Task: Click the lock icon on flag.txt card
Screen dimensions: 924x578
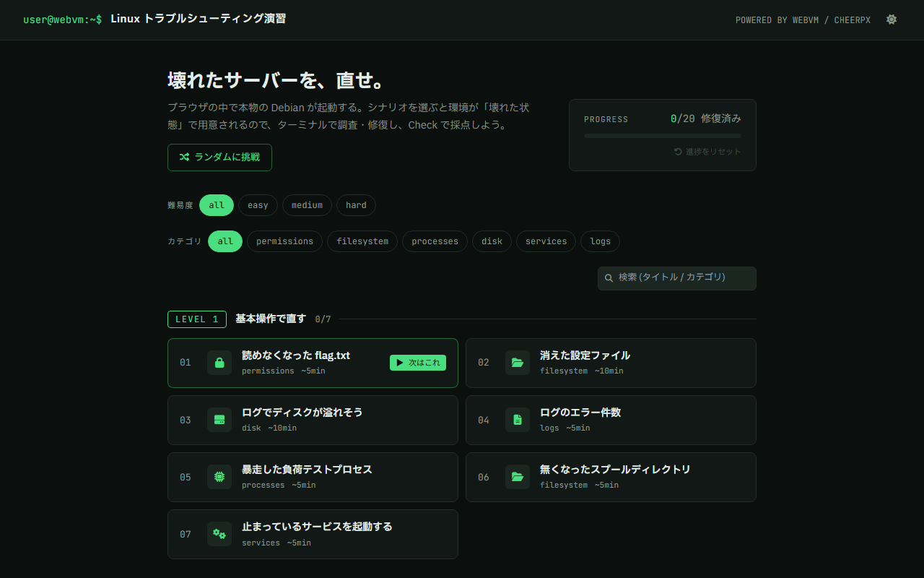Action: (x=219, y=363)
